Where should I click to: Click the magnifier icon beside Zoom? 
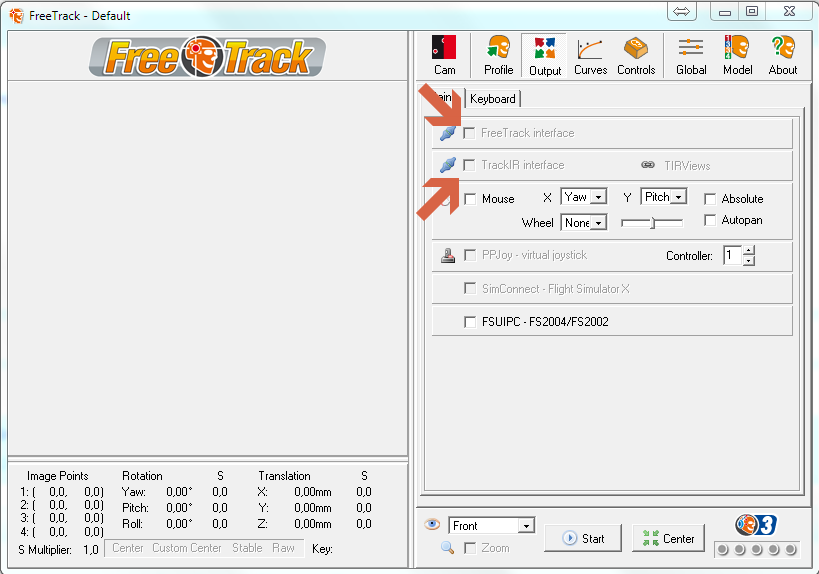[447, 547]
